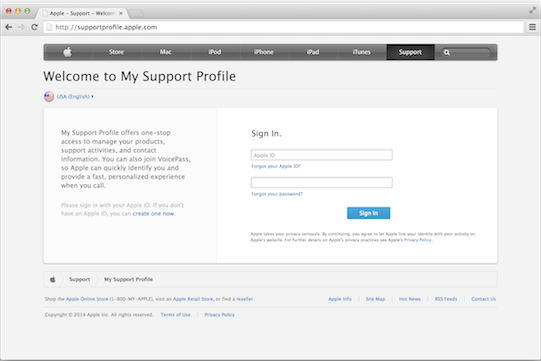Follow the create one now link
The height and width of the screenshot is (361, 541).
coord(154,214)
